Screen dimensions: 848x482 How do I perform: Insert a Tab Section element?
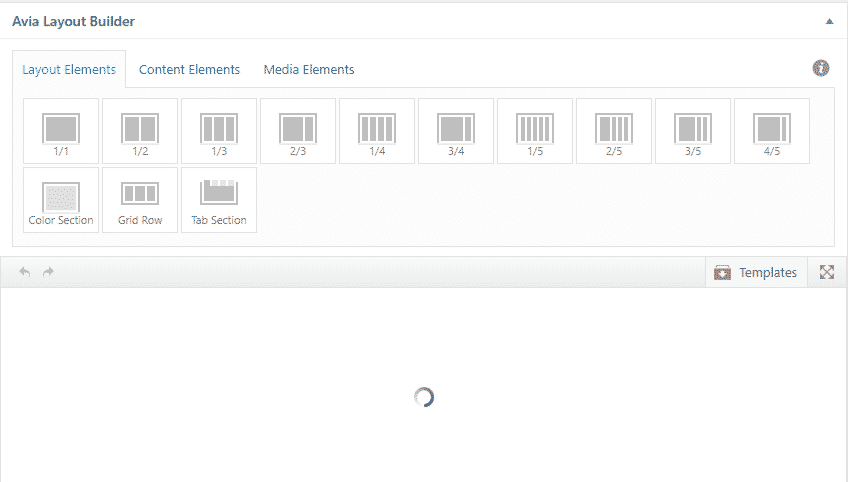219,200
